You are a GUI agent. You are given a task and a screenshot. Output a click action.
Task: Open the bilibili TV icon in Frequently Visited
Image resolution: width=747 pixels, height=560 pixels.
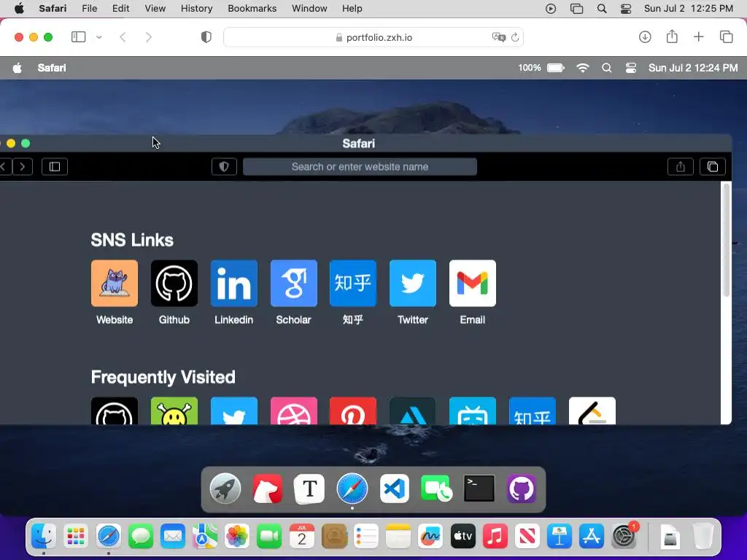click(473, 411)
